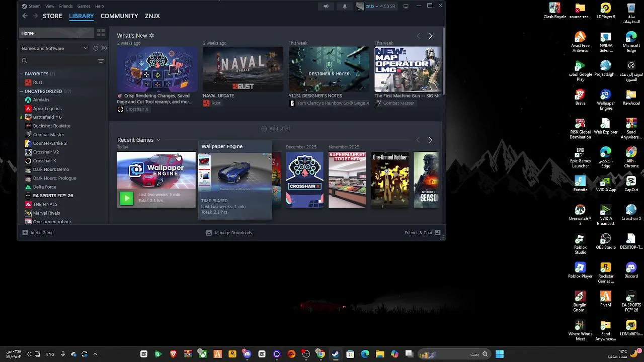
Task: Open the Recent Games shelf dropdown
Action: click(158, 140)
